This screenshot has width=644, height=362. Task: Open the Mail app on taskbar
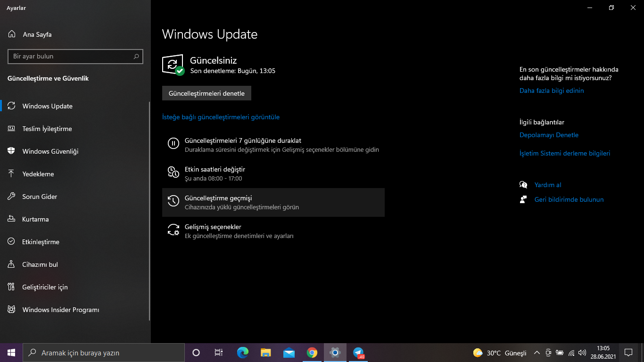289,353
